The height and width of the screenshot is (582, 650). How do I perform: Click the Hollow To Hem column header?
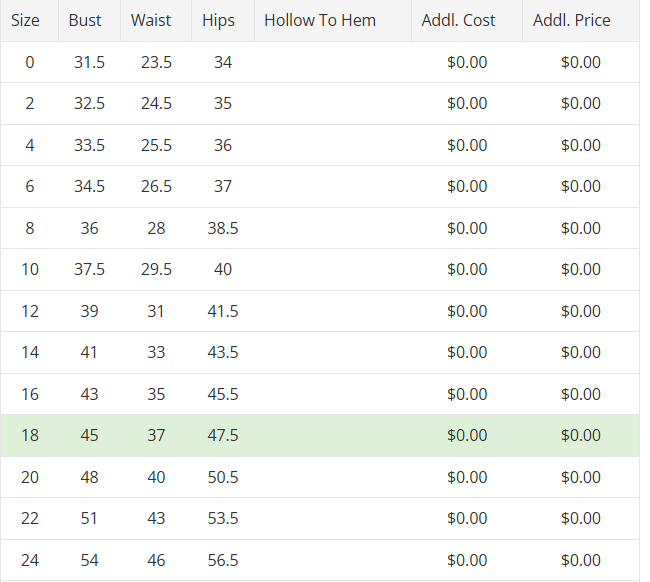[x=320, y=20]
